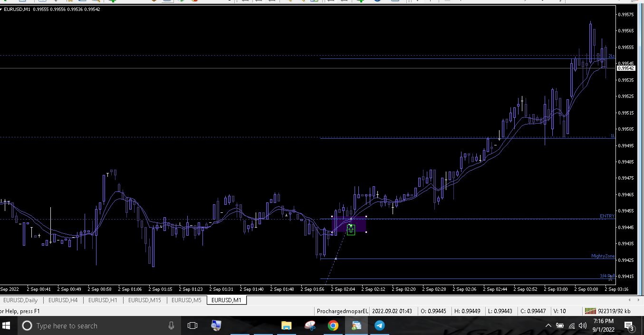Open the Paint app icon on the taskbar

point(310,325)
